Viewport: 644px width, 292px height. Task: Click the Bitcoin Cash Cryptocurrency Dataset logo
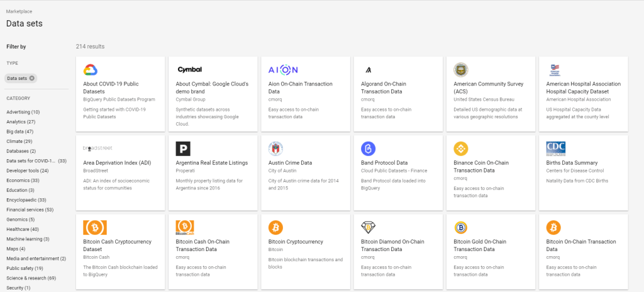tap(95, 227)
